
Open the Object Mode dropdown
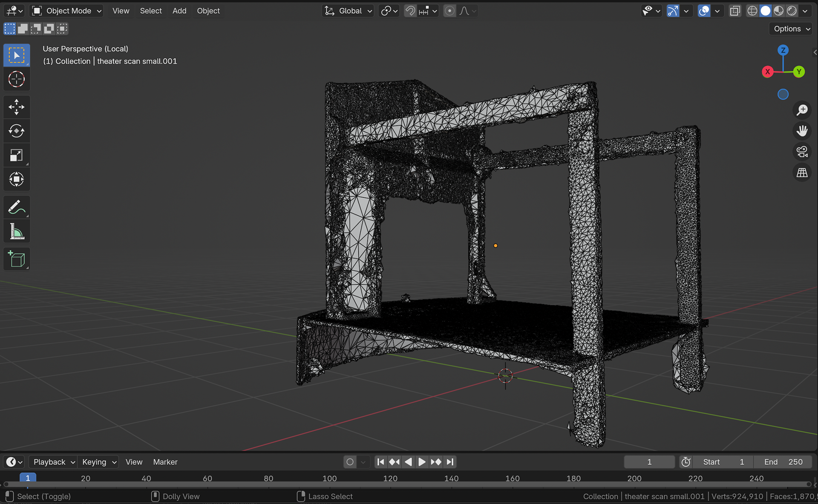coord(68,11)
